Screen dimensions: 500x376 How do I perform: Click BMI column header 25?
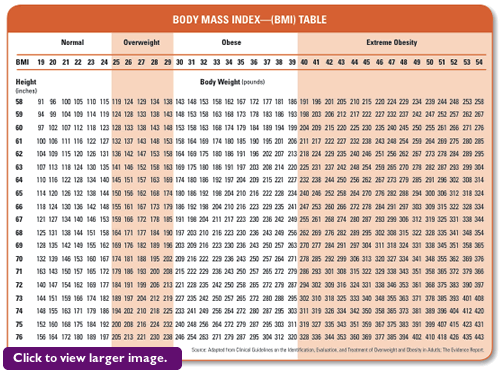pyautogui.click(x=116, y=62)
